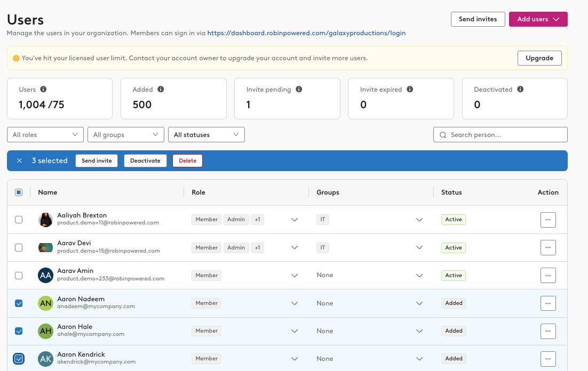
Task: Click the info icon next to Users count
Action: point(44,89)
